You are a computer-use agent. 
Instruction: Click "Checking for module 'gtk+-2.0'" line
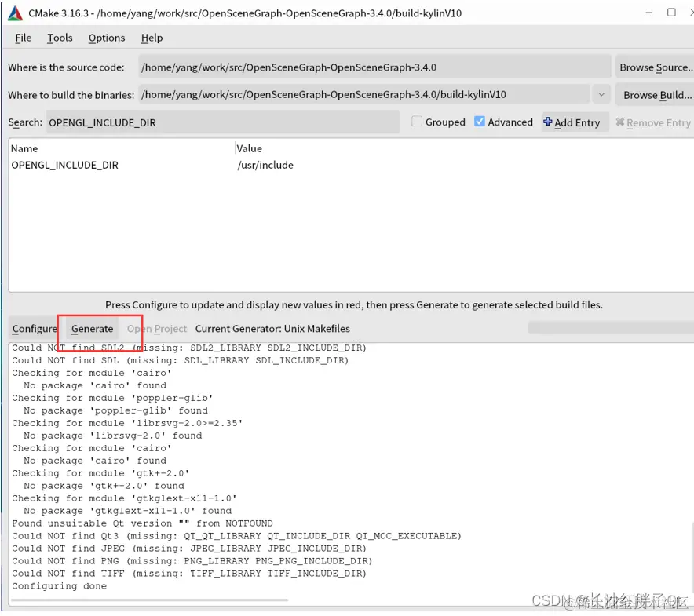(100, 473)
